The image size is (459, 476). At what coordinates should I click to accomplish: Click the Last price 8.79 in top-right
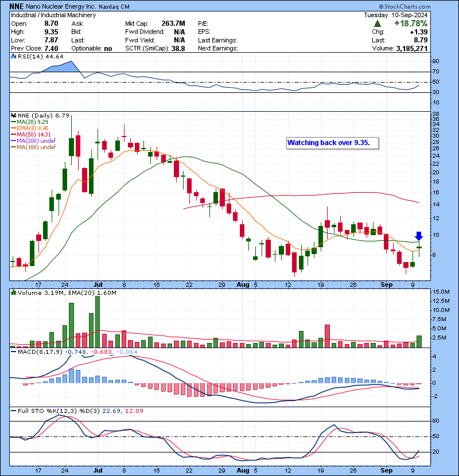[x=421, y=40]
